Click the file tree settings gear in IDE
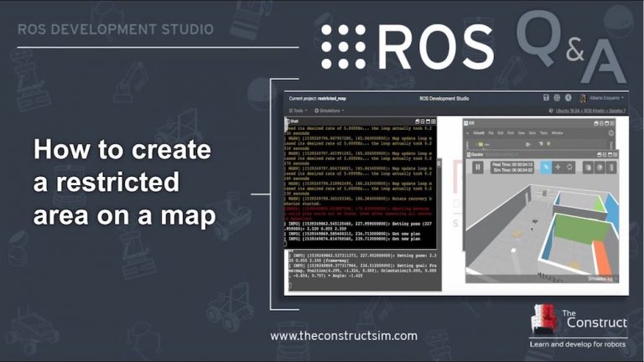 pos(528,144)
